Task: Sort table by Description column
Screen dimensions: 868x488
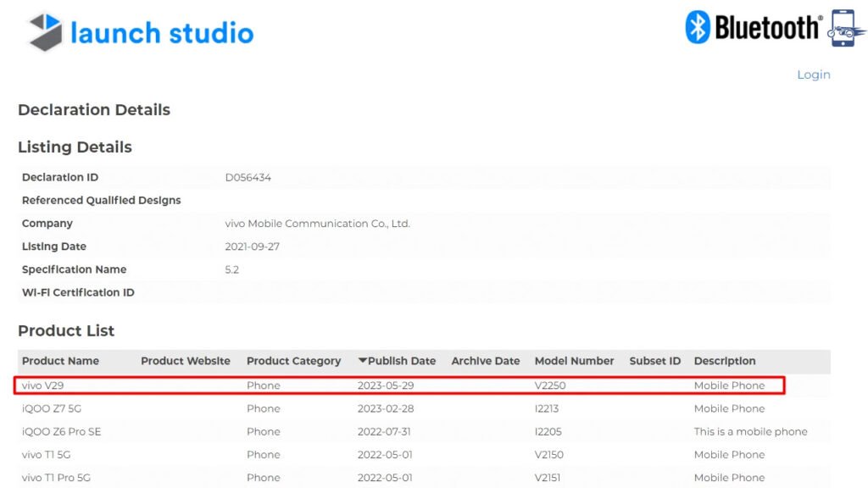Action: tap(725, 361)
